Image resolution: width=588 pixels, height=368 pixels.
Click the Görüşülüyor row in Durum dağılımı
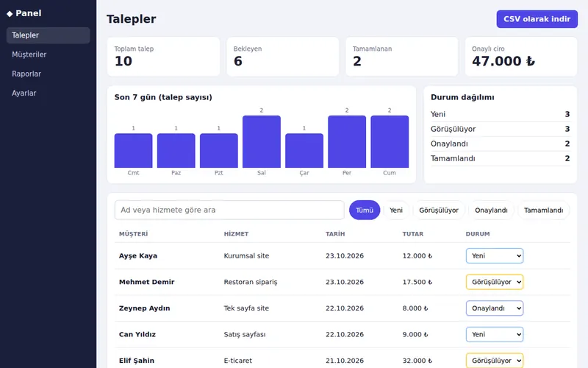tap(501, 129)
